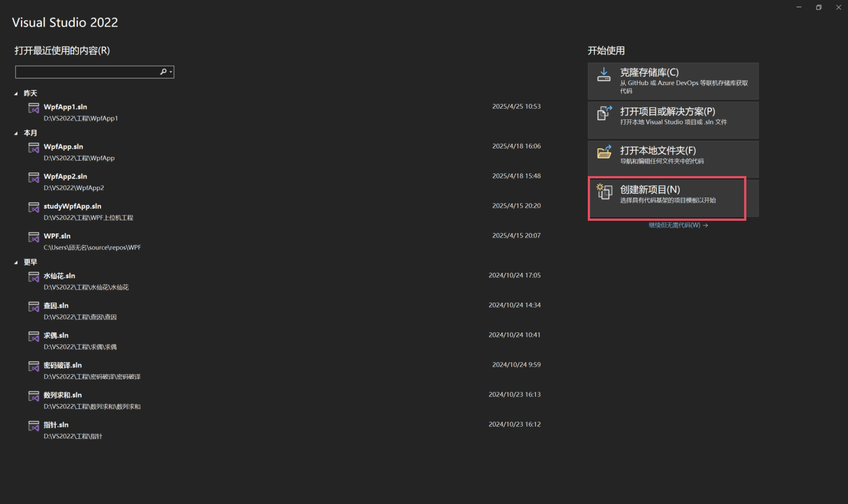Click the search magnifier icon
Viewport: 848px width, 504px height.
164,72
